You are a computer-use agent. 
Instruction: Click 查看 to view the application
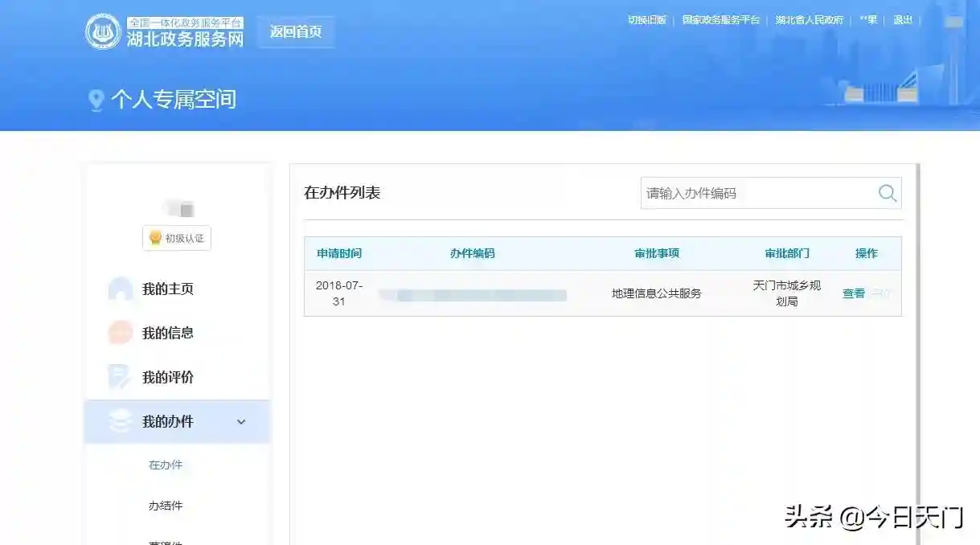click(853, 293)
